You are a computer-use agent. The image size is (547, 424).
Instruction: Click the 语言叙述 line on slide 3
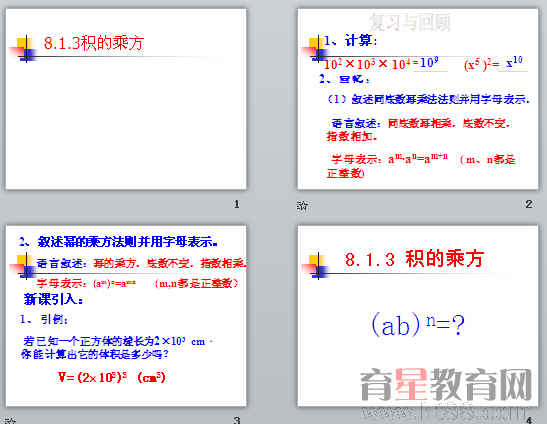coord(141,263)
